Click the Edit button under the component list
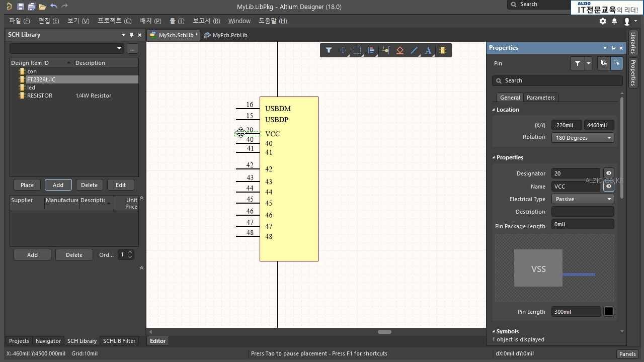This screenshot has height=362, width=644. click(121, 185)
